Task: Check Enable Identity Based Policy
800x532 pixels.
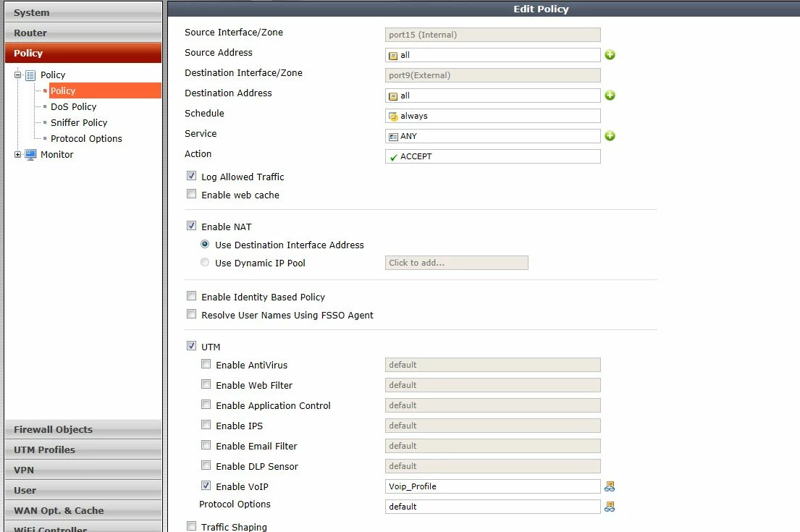Action: (191, 296)
